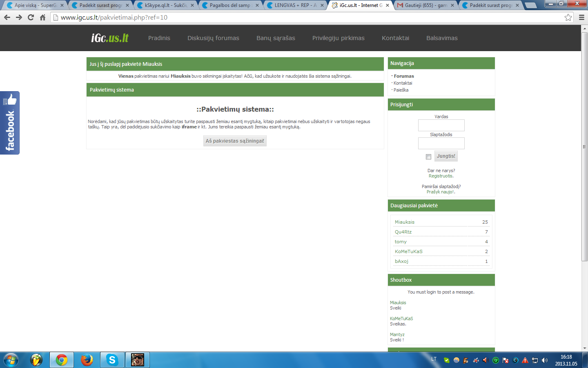Focus the Vardas username field
The height and width of the screenshot is (368, 588).
441,125
